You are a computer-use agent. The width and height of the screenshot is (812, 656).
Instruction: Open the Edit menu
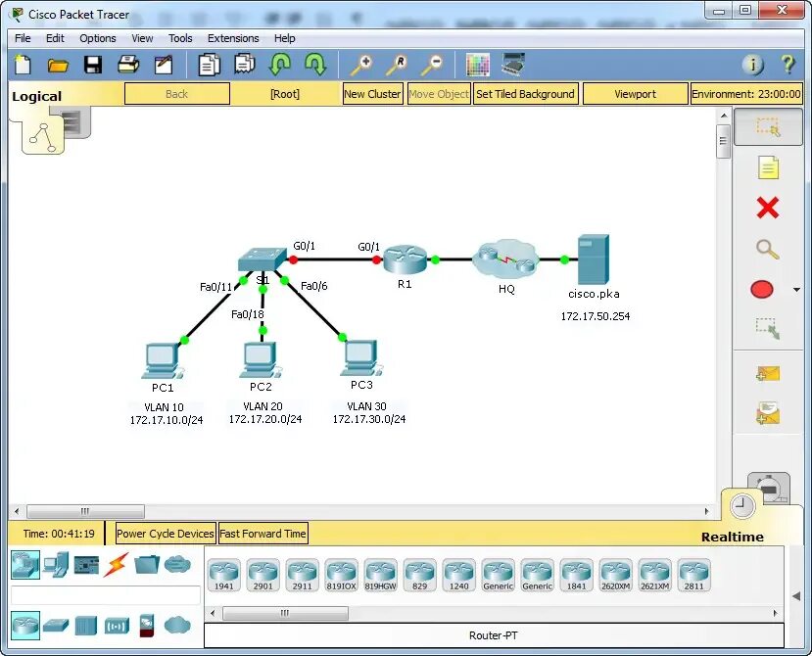pos(55,38)
